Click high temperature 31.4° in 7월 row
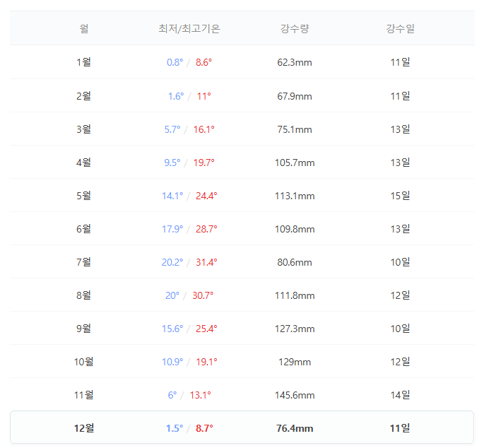The image size is (484, 448). (x=206, y=262)
